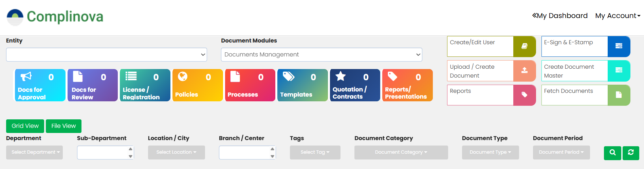This screenshot has width=644, height=169.
Task: Open the License / Registration list card
Action: (x=145, y=85)
